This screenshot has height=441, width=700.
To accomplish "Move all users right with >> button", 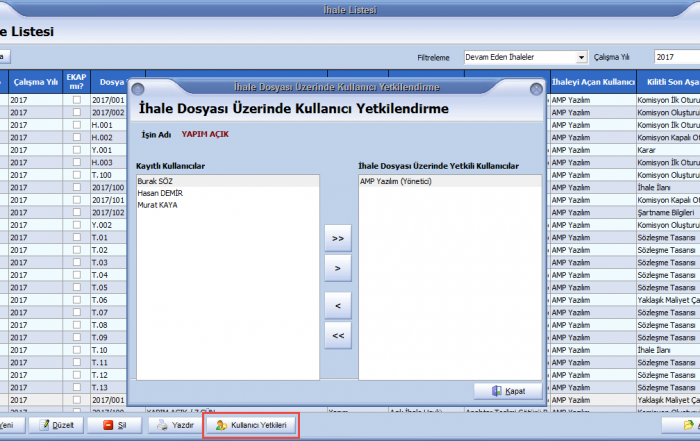I will (x=338, y=239).
